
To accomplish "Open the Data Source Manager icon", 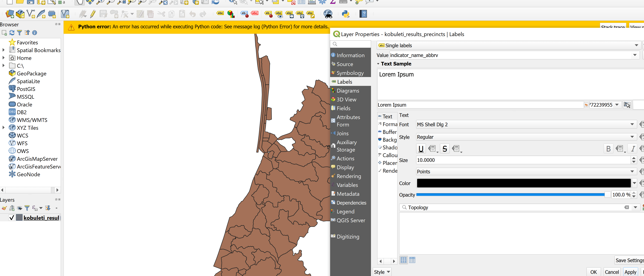I will coord(10,14).
